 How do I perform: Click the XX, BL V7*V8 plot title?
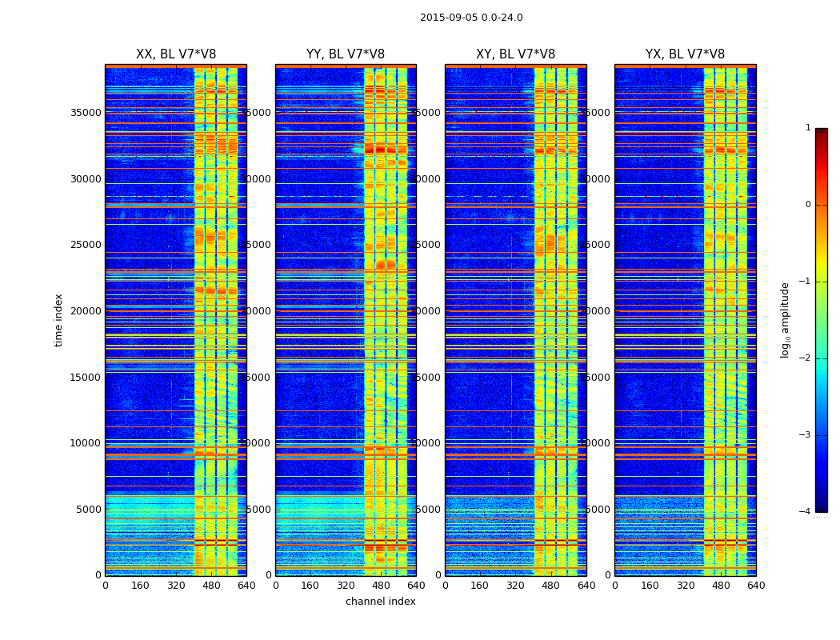point(176,54)
